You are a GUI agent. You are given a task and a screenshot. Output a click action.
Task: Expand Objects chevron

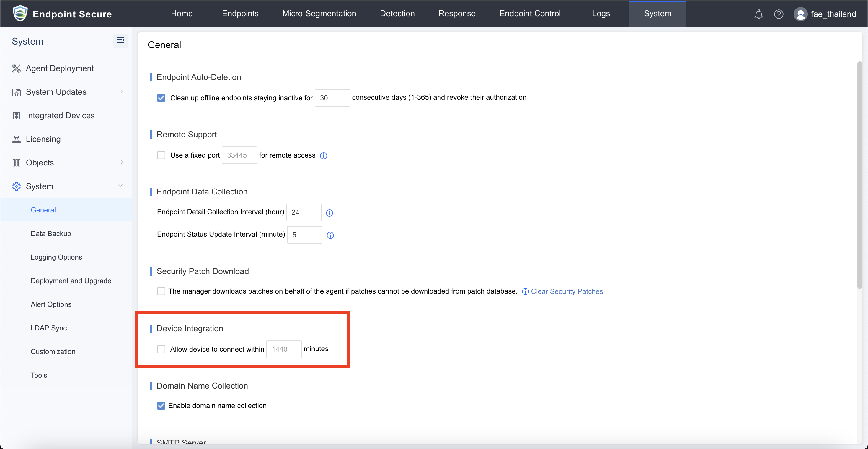click(x=122, y=162)
